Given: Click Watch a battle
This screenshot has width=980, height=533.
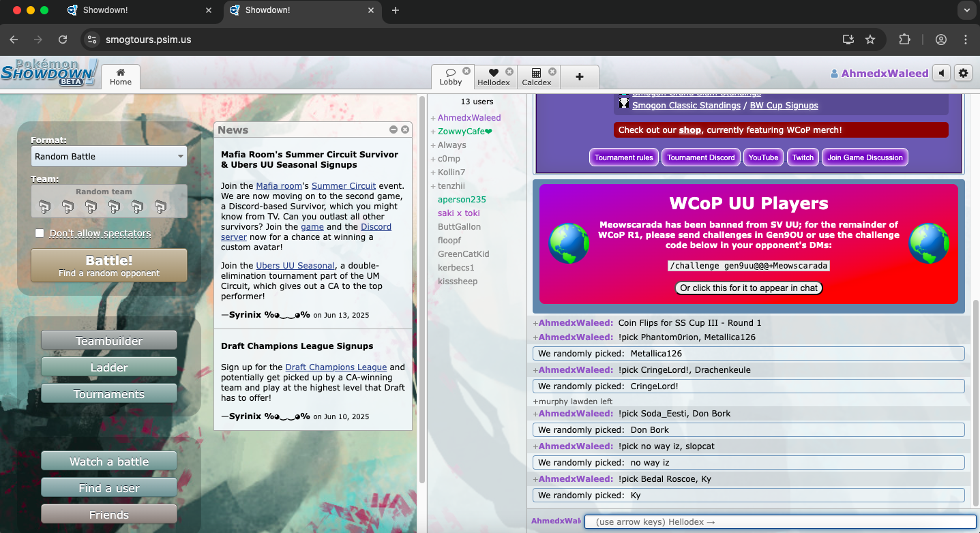Looking at the screenshot, I should coord(109,461).
